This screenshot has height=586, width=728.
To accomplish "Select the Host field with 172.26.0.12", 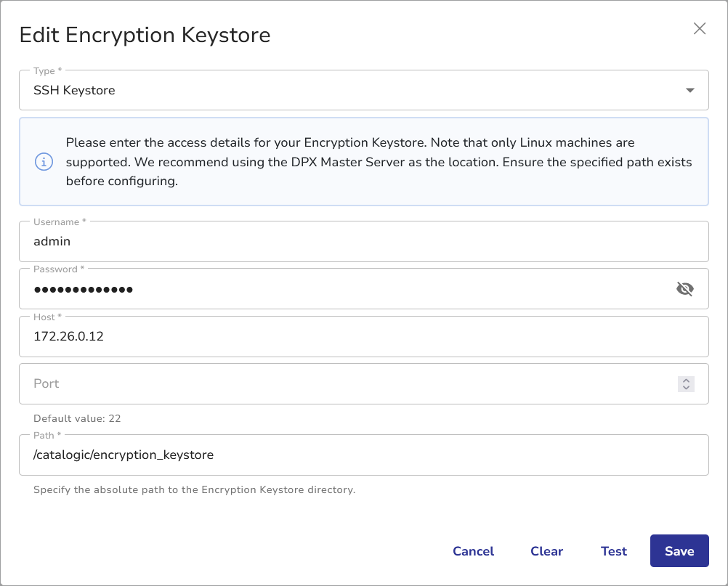I will (x=349, y=337).
